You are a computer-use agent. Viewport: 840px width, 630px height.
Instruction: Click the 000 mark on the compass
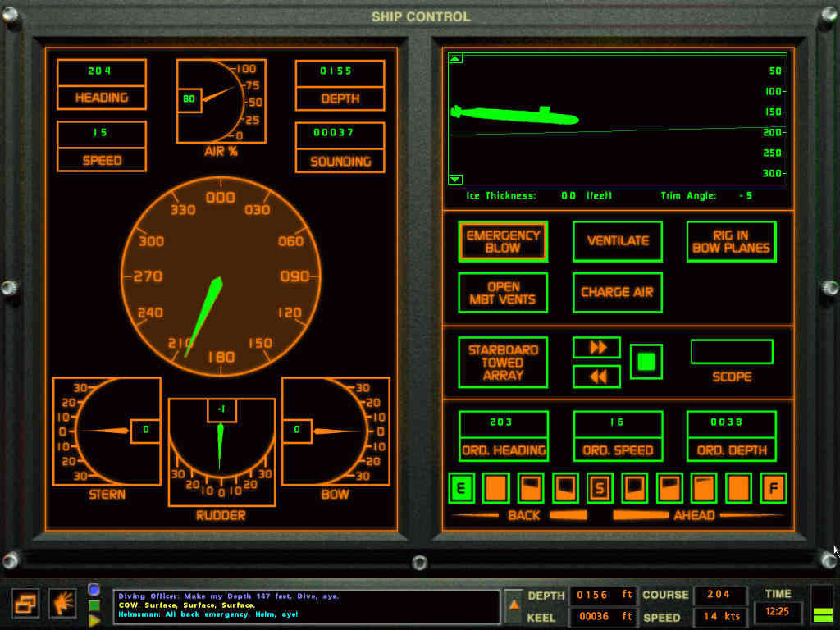[x=221, y=198]
